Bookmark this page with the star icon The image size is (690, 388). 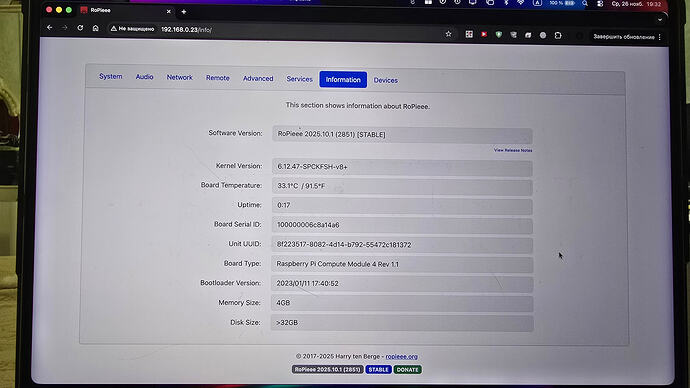[x=448, y=34]
